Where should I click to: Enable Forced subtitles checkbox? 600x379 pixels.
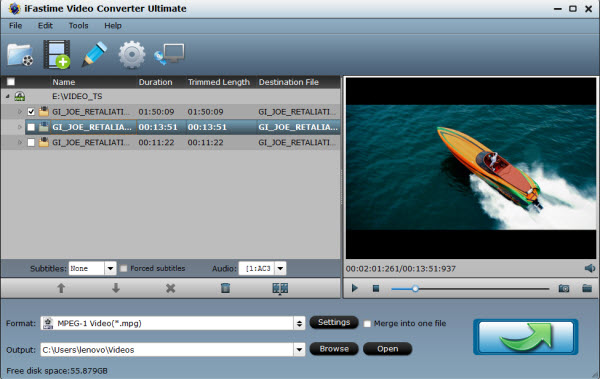(x=123, y=268)
